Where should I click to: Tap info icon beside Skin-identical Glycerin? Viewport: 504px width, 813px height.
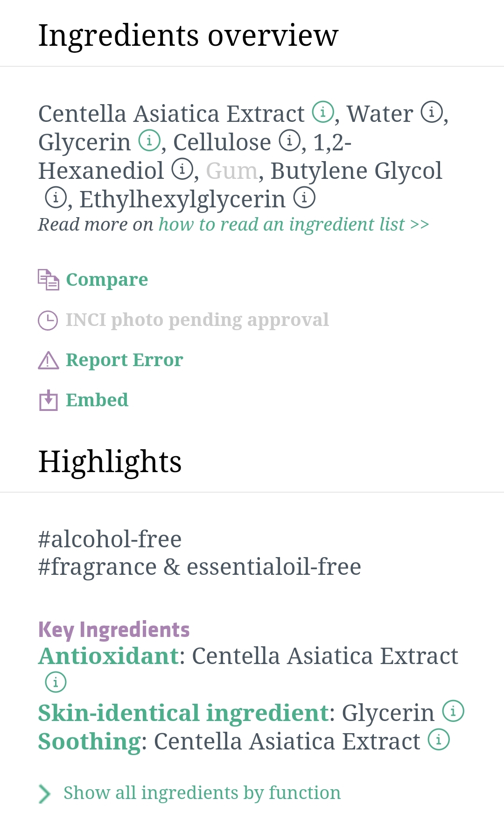[453, 711]
